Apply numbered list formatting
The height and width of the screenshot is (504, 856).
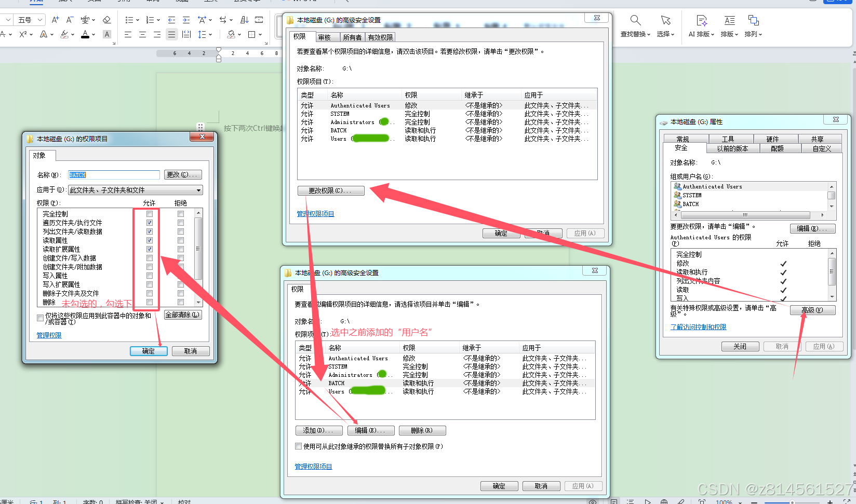150,20
